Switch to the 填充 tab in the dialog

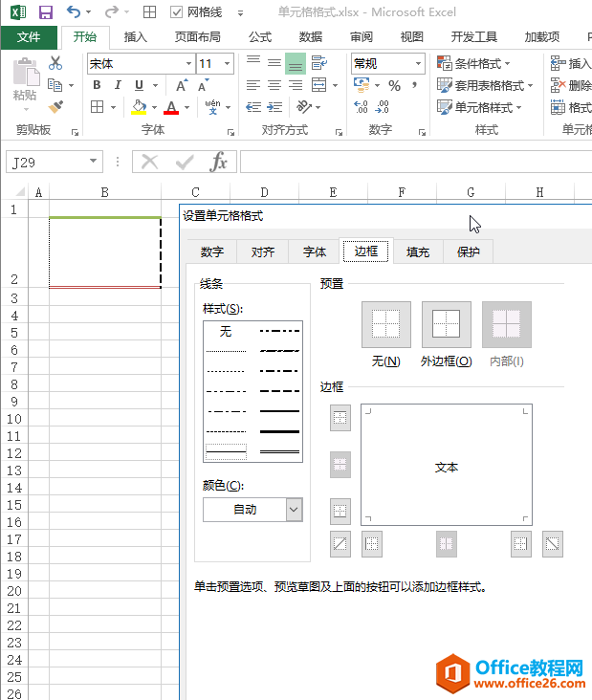point(418,252)
